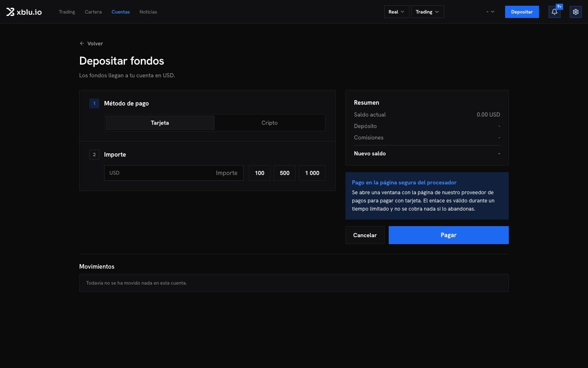The image size is (588, 368).
Task: Click the Pago en la página segura heading
Action: click(x=404, y=182)
